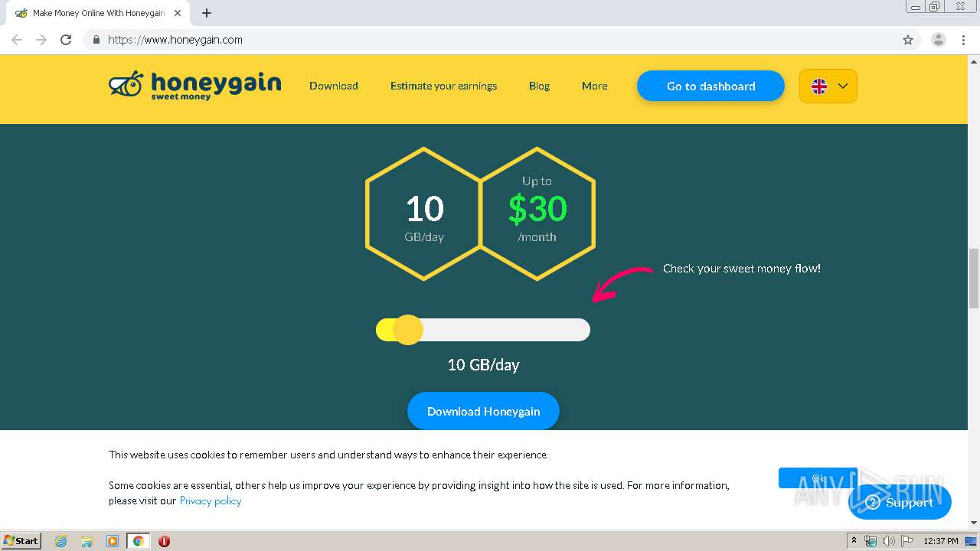The height and width of the screenshot is (551, 980).
Task: Open the language selector with UK flag
Action: point(828,86)
